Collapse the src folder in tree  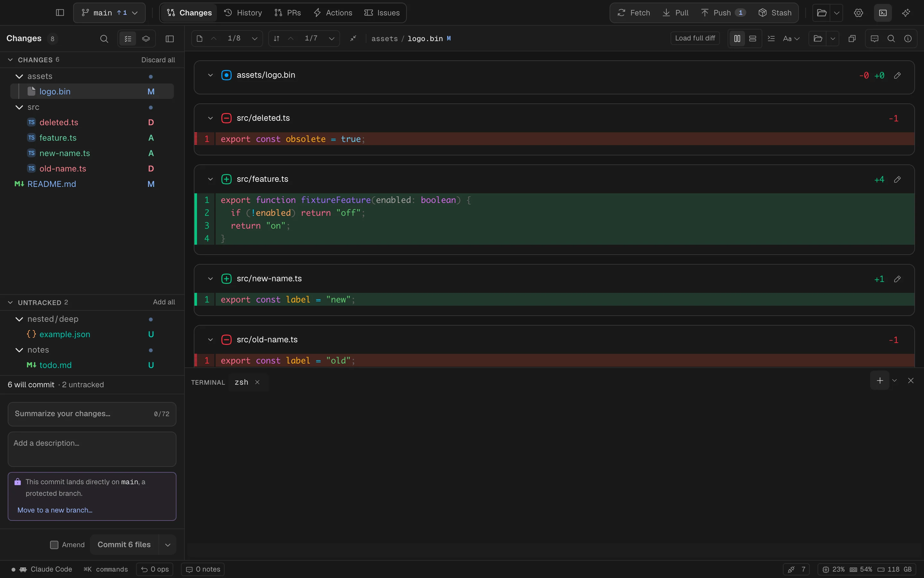click(x=19, y=107)
